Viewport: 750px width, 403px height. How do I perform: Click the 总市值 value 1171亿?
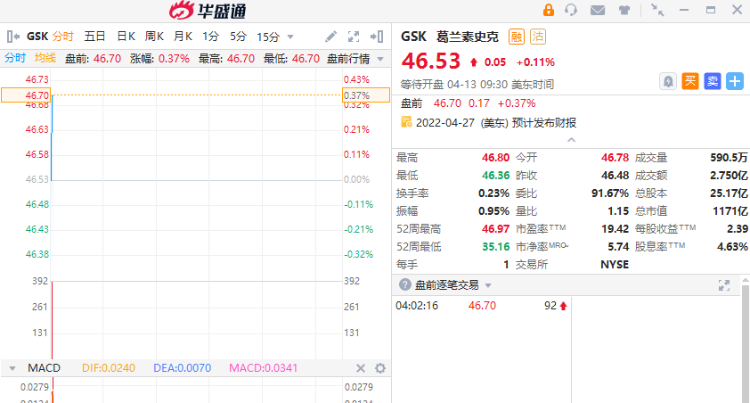pyautogui.click(x=730, y=211)
